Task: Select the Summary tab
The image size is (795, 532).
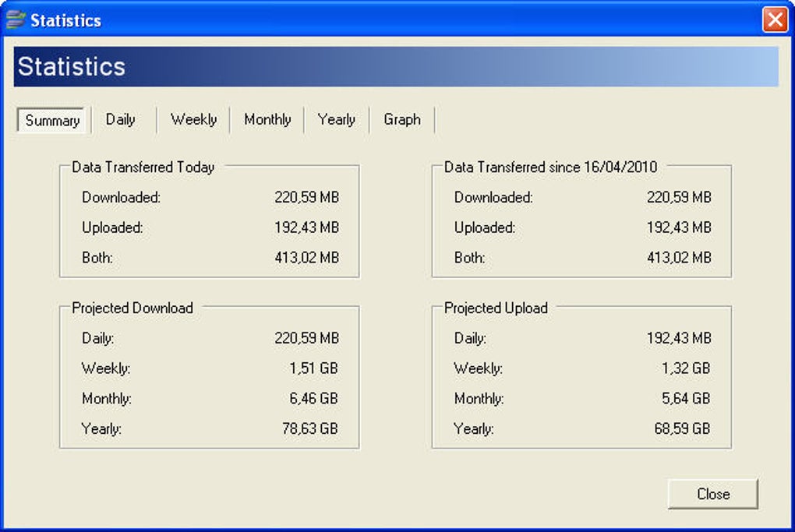Action: (52, 121)
